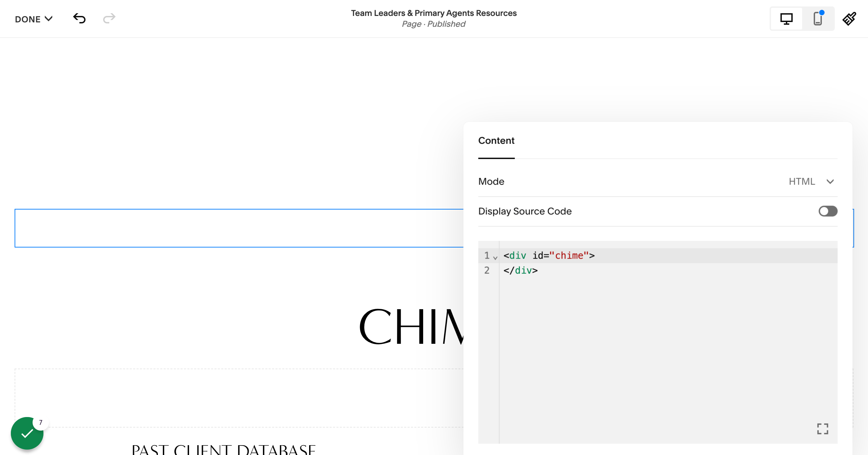Click the div id="chime" code line

(549, 255)
